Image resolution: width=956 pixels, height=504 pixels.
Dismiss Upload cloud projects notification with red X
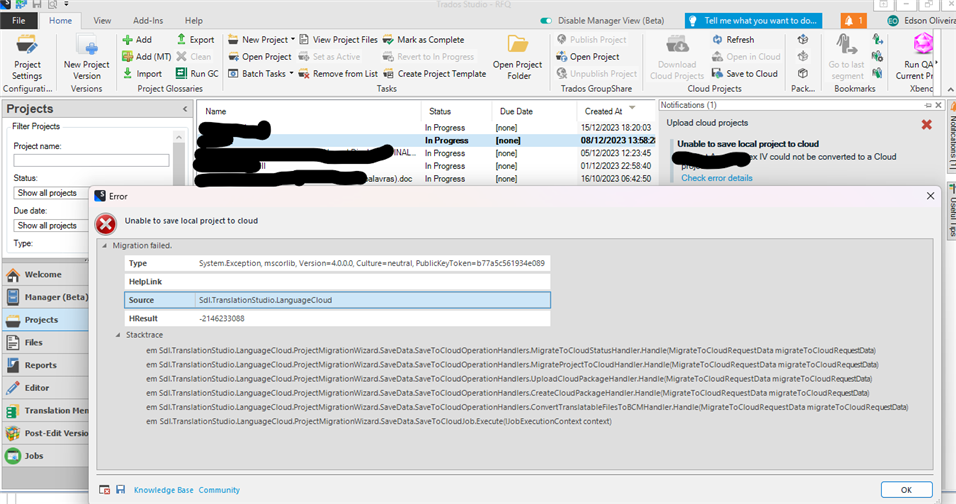(x=927, y=125)
